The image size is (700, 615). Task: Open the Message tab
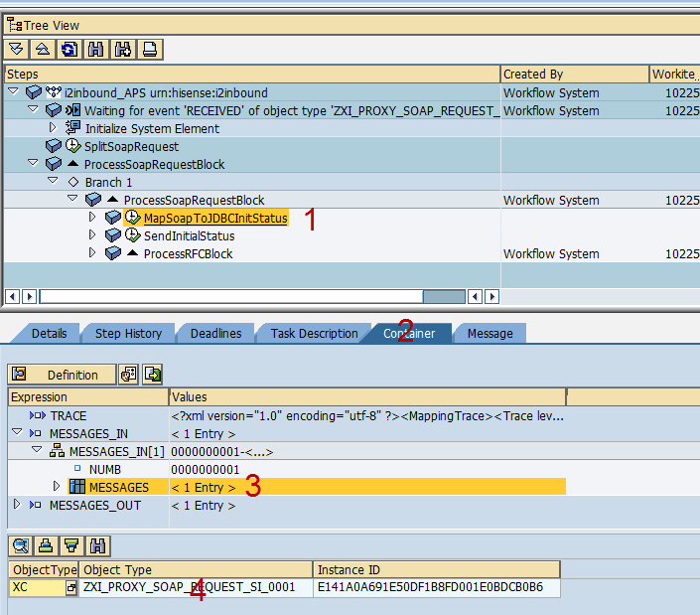click(490, 334)
